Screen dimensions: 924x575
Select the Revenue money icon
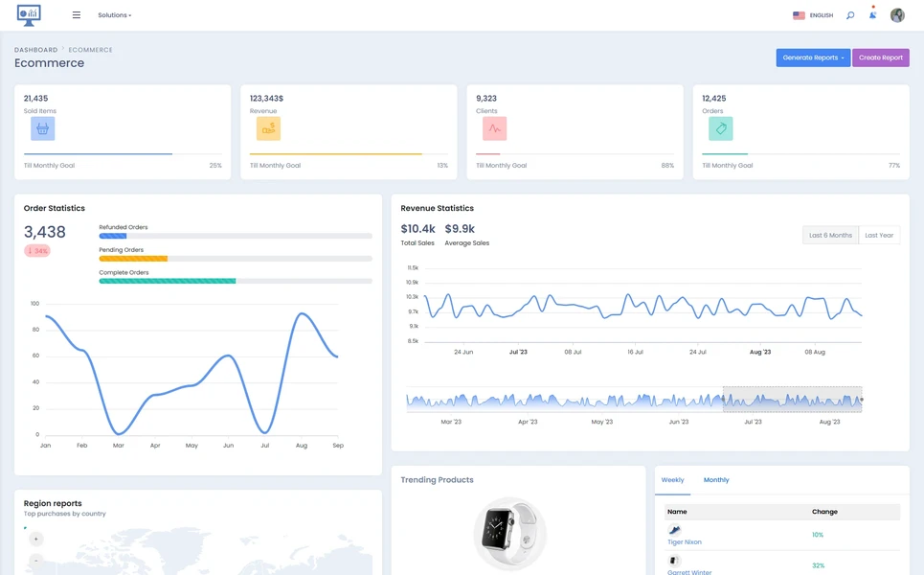click(268, 127)
